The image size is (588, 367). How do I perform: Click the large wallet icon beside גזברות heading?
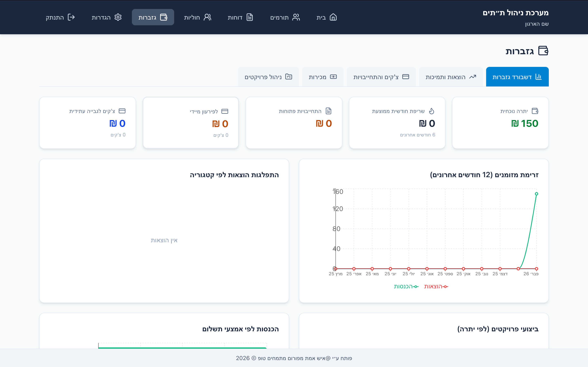[543, 51]
